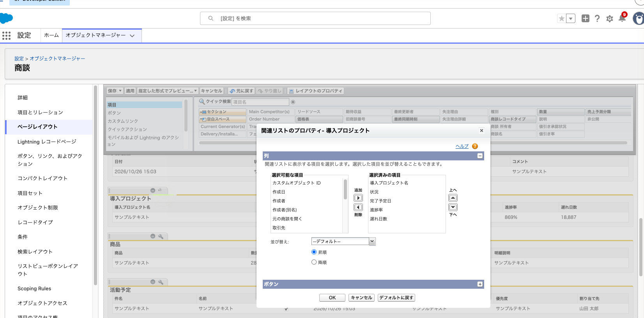Open 指定した形式でプレビュー dropdown
Image resolution: width=644 pixels, height=318 pixels.
[x=168, y=91]
